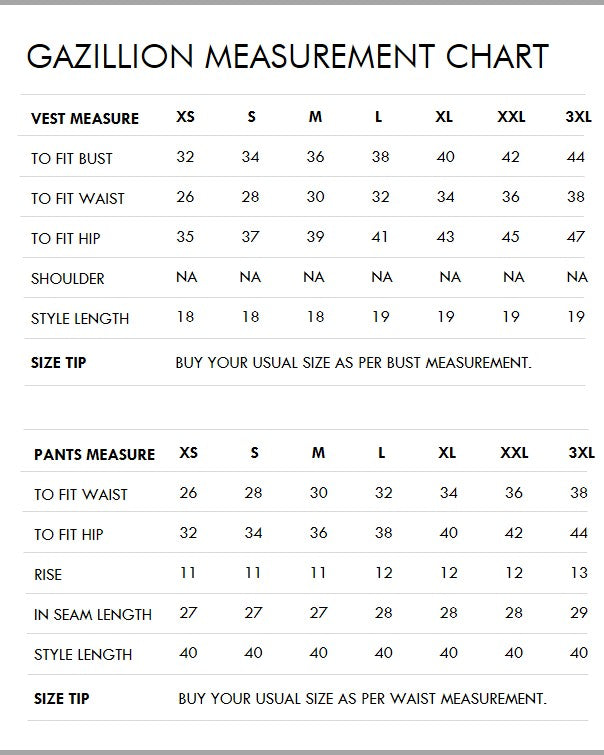The width and height of the screenshot is (604, 755).
Task: Select the rise value 13 for 3XL
Action: click(579, 573)
